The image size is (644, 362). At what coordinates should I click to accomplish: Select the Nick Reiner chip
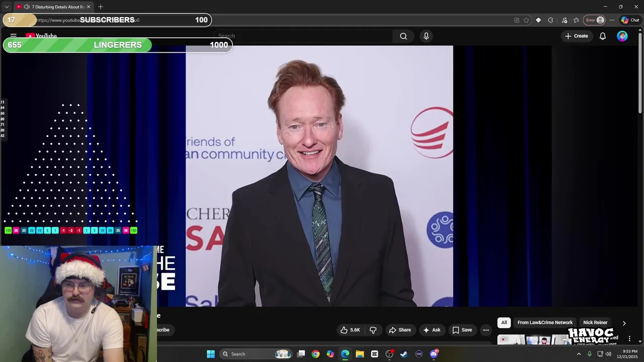point(595,323)
